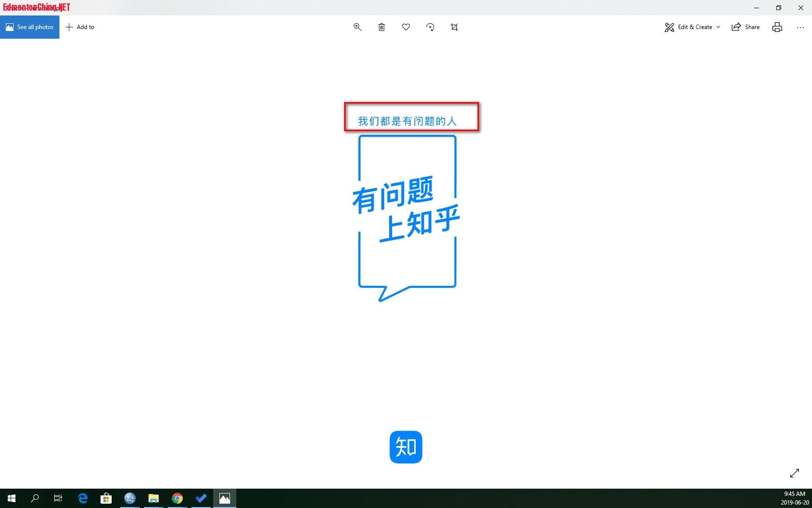The width and height of the screenshot is (812, 508).
Task: Share the photo via Share button
Action: [746, 27]
